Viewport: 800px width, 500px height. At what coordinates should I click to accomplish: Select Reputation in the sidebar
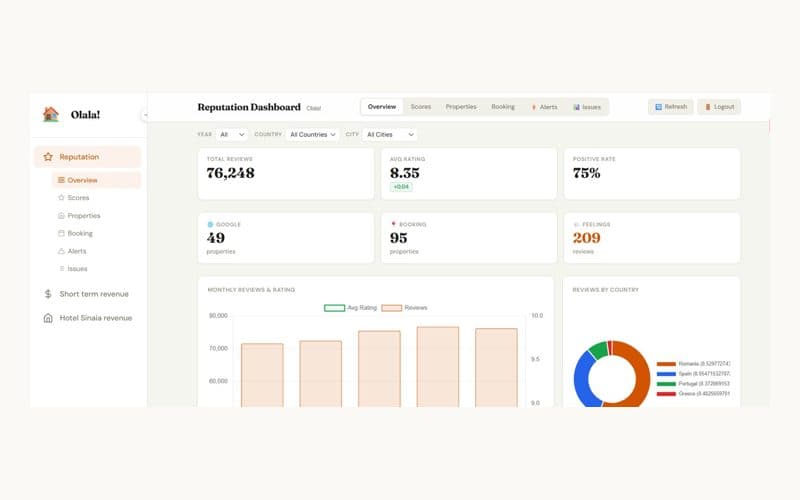click(x=88, y=157)
